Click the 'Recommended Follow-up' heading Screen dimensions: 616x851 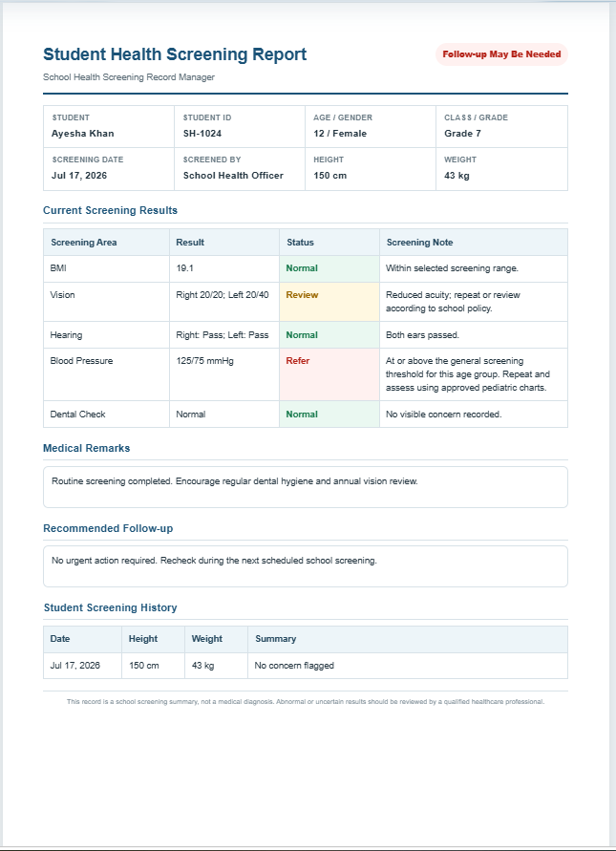coord(108,528)
